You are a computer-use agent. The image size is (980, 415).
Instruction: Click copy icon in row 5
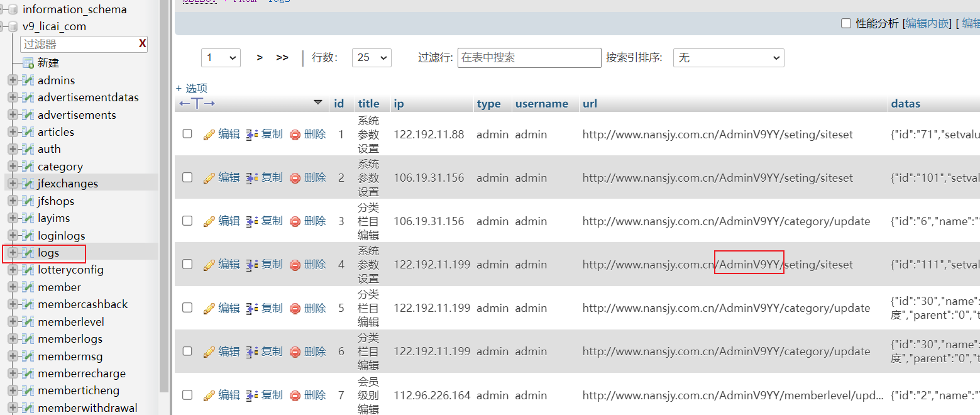pyautogui.click(x=253, y=308)
